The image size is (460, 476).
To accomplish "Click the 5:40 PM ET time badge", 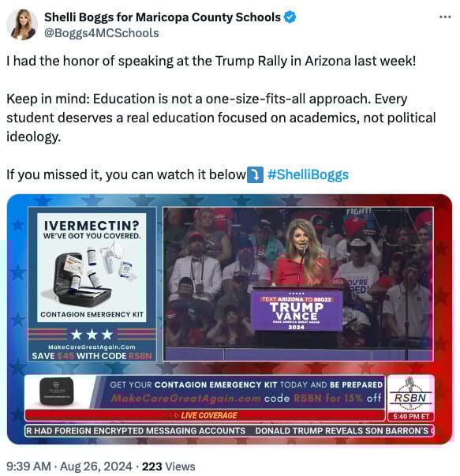I will point(411,417).
